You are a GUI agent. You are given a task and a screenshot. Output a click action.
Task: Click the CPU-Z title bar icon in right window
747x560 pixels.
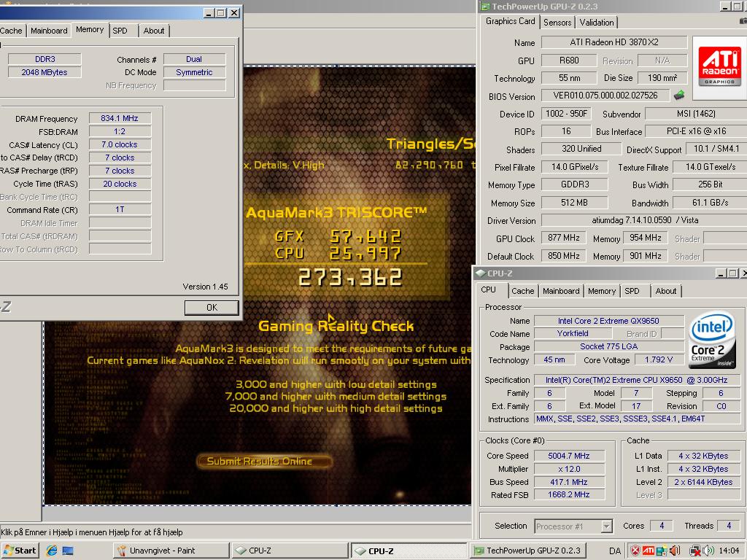(480, 273)
